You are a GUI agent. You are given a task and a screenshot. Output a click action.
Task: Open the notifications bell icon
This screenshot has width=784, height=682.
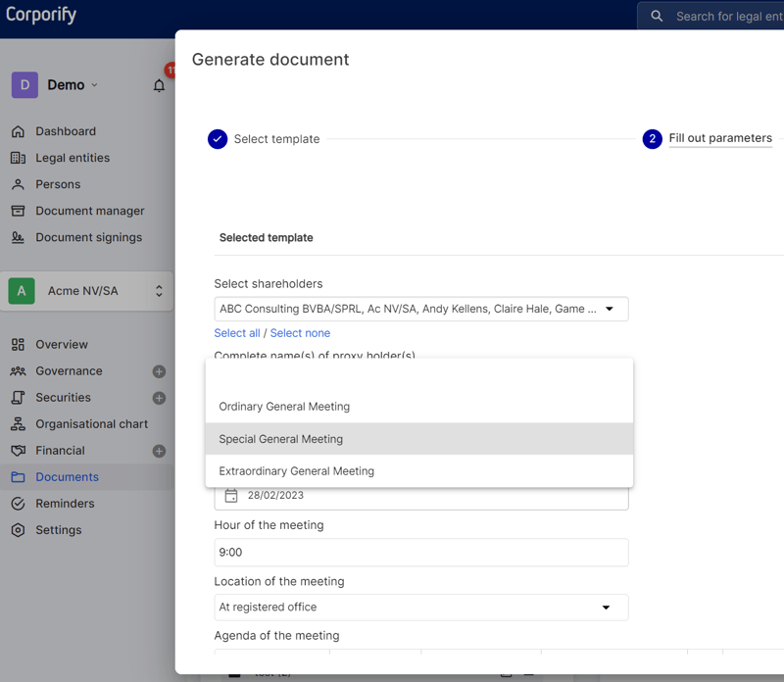[x=159, y=85]
